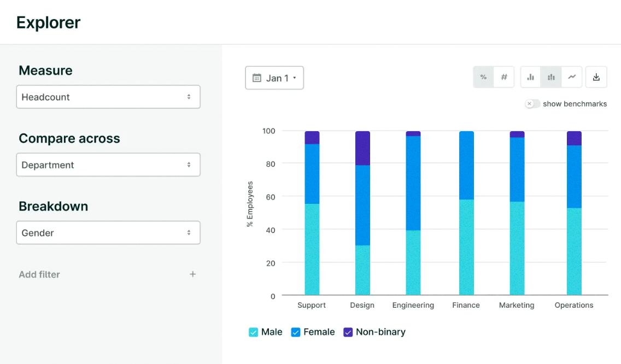621x364 pixels.
Task: Uncheck Female in the legend
Action: click(295, 332)
